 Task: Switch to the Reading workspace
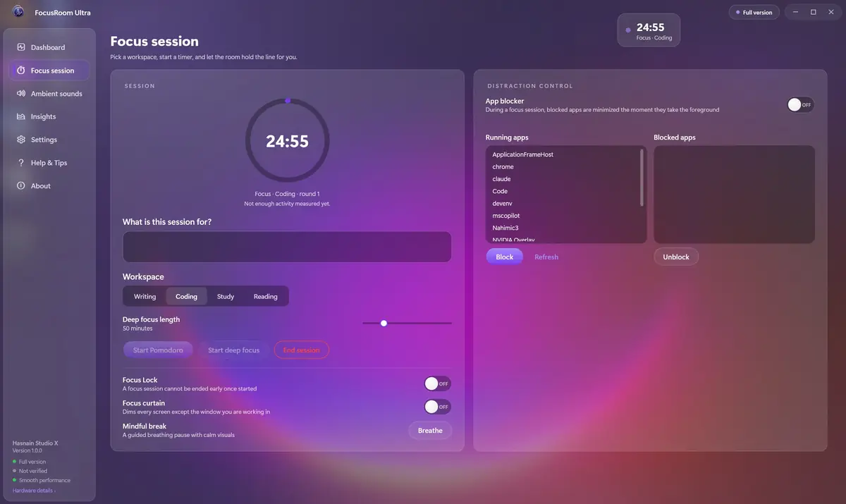266,296
